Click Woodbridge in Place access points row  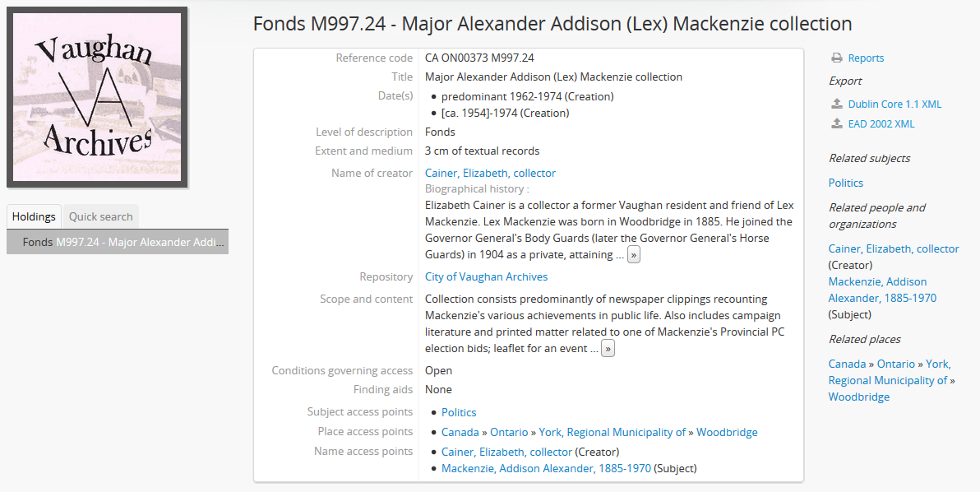point(727,433)
